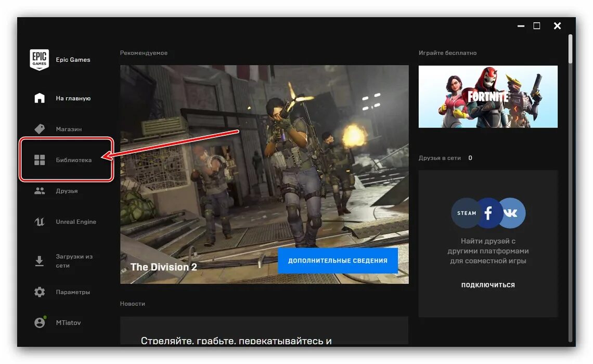The image size is (593, 364).
Task: Open The Division 2 featured image
Action: pos(264,174)
